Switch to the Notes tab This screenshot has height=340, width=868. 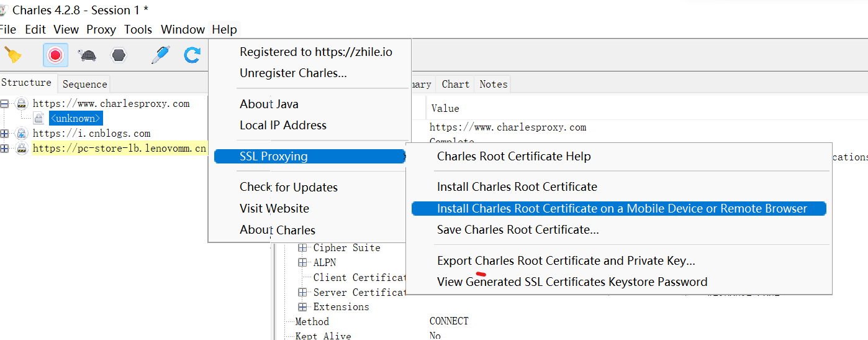click(493, 84)
